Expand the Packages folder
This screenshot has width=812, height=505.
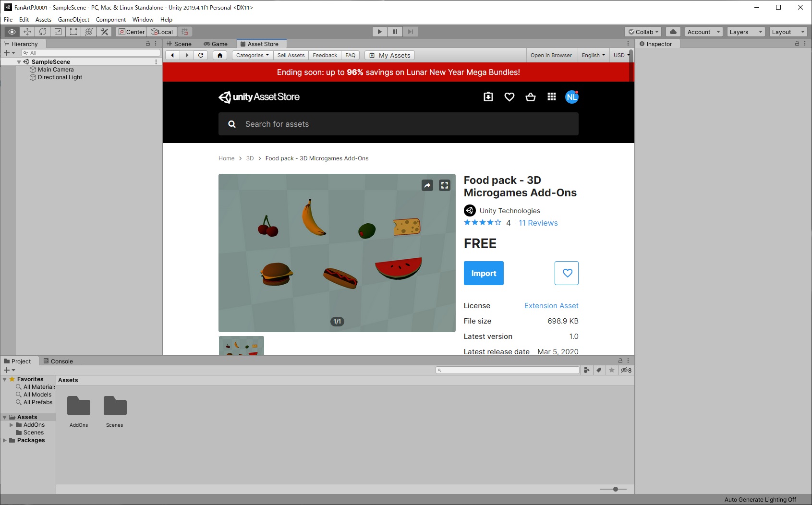[x=5, y=440]
